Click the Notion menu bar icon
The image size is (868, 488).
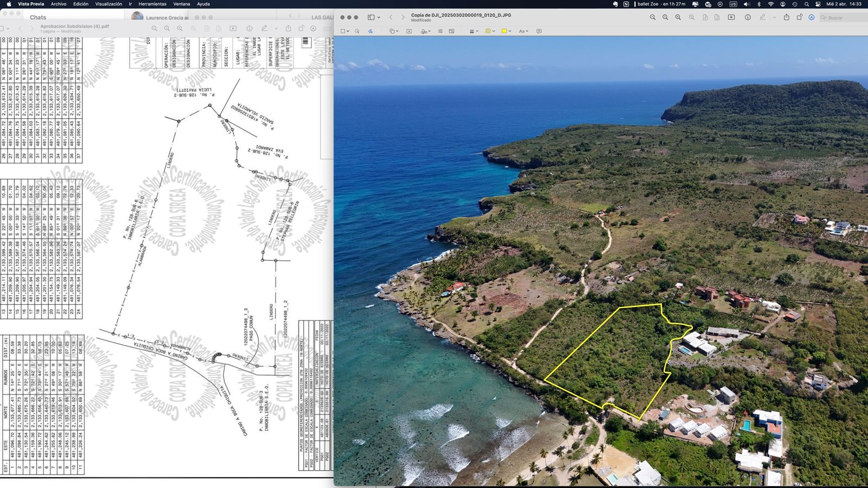pos(626,4)
